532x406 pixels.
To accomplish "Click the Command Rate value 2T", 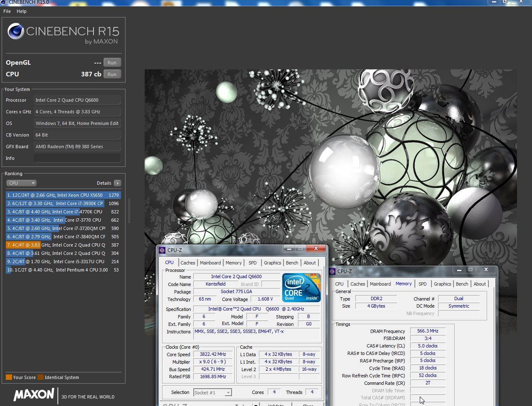I will (x=428, y=383).
